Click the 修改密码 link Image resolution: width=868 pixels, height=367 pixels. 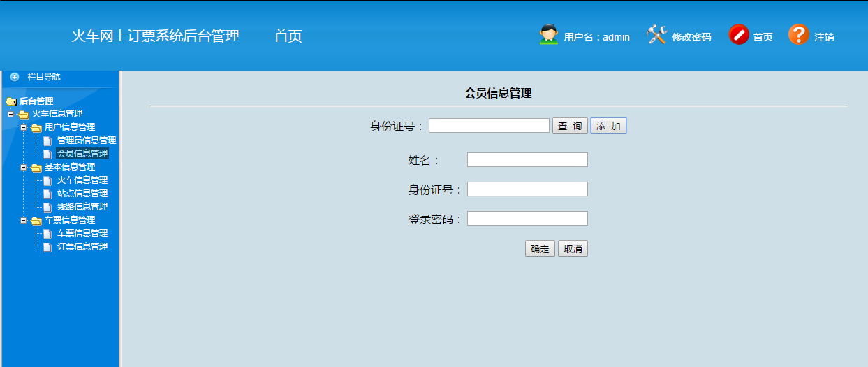[691, 37]
